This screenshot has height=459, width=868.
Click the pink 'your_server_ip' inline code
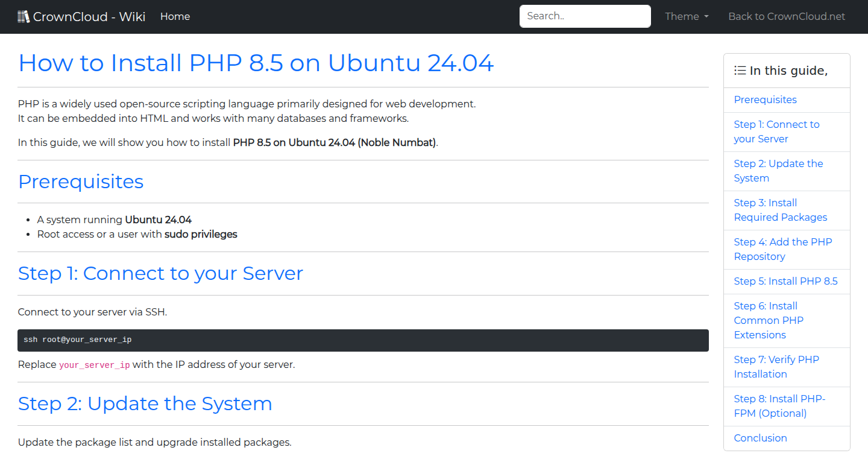pos(95,365)
